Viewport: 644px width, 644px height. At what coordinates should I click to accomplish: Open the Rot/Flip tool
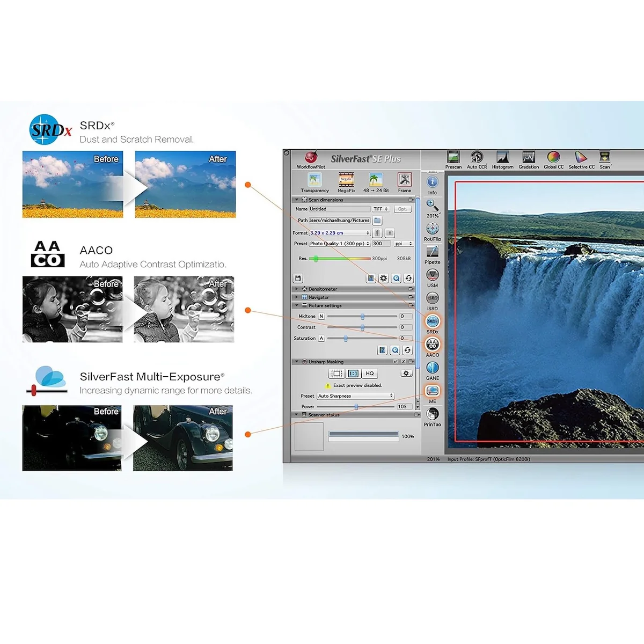433,228
